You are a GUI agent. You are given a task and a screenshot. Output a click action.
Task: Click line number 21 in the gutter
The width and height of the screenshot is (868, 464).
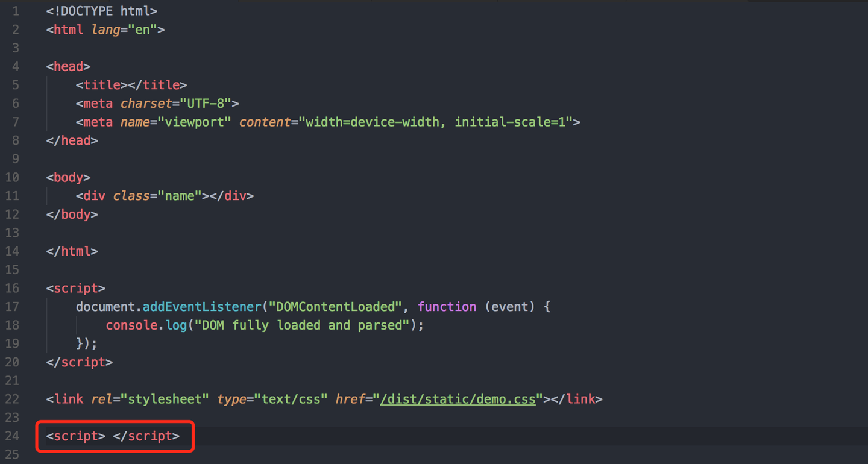tap(12, 381)
